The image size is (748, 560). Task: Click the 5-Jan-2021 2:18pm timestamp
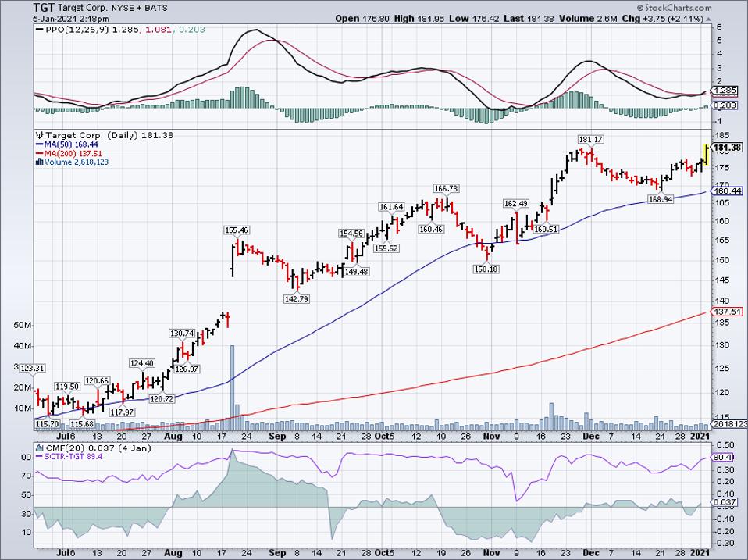[x=71, y=19]
